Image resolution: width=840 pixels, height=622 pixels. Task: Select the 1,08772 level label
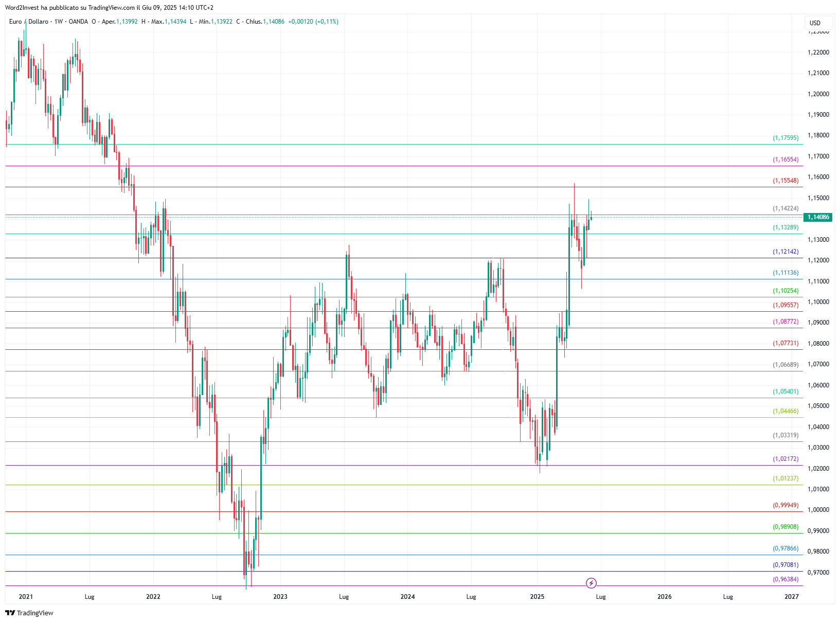tap(785, 322)
